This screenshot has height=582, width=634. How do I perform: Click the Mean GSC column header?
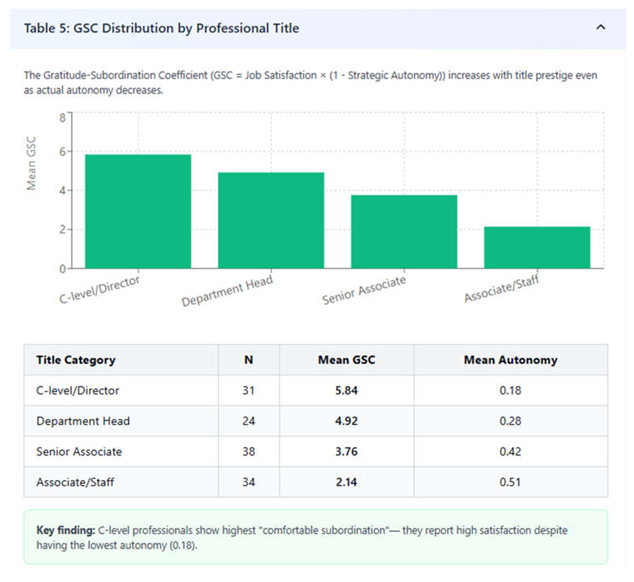pyautogui.click(x=347, y=360)
